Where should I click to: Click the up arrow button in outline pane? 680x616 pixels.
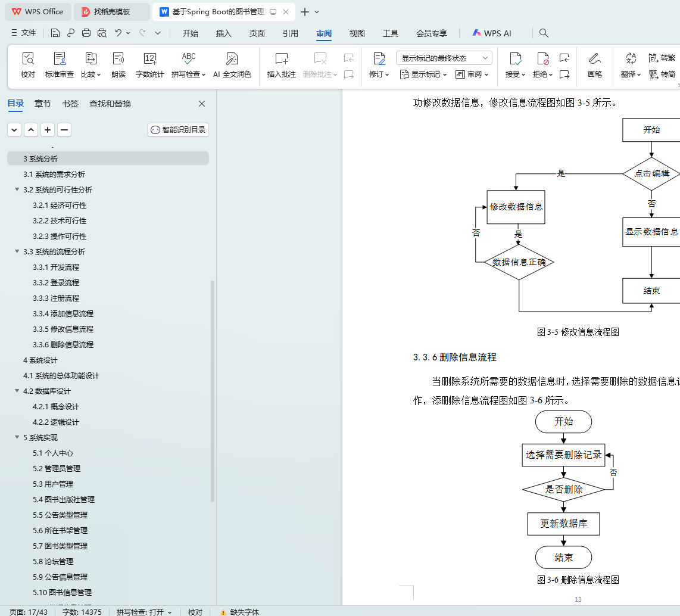click(x=31, y=130)
